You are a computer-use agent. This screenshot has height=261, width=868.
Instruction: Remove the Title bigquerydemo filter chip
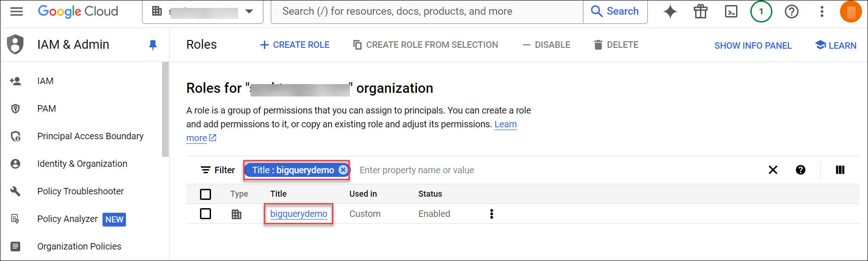(x=343, y=170)
